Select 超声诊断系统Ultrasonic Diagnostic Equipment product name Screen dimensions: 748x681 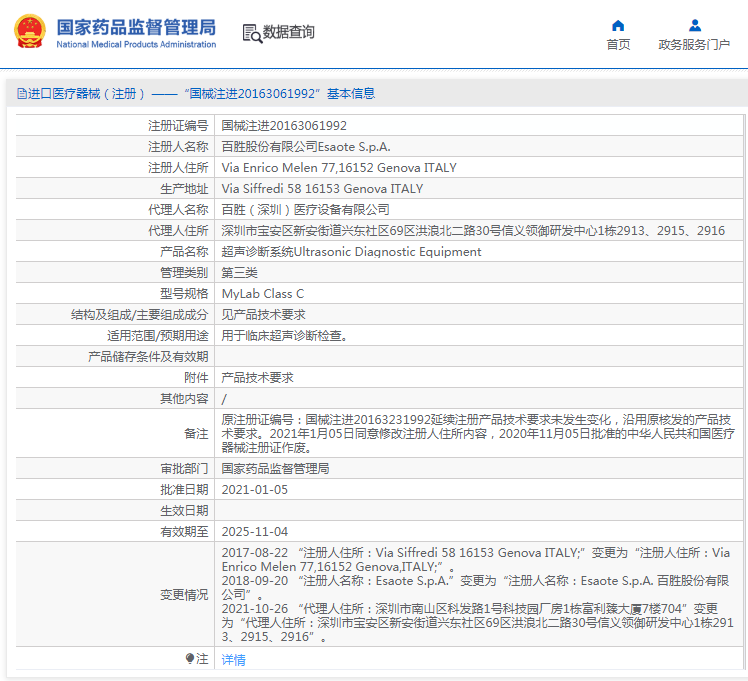pyautogui.click(x=351, y=252)
